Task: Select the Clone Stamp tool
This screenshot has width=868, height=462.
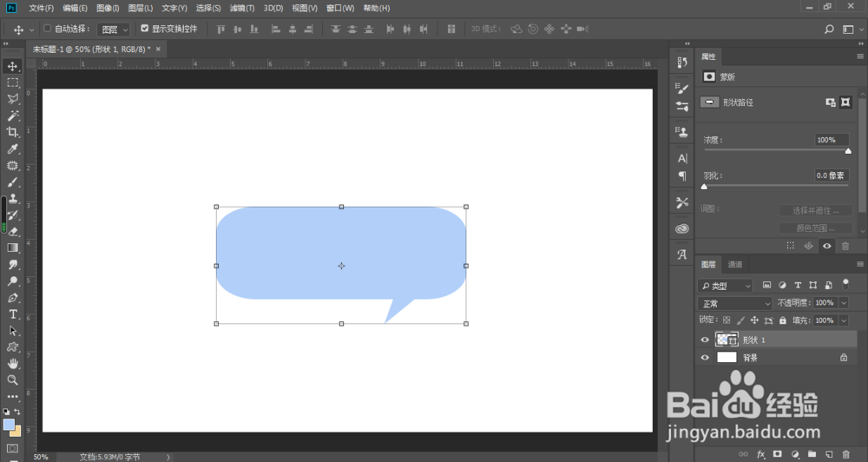Action: pos(12,198)
